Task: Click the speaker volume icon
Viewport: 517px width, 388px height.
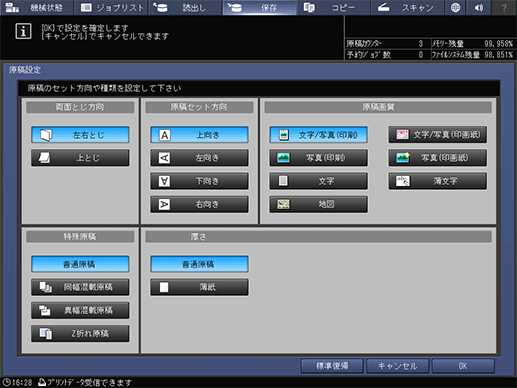Action: click(x=479, y=7)
